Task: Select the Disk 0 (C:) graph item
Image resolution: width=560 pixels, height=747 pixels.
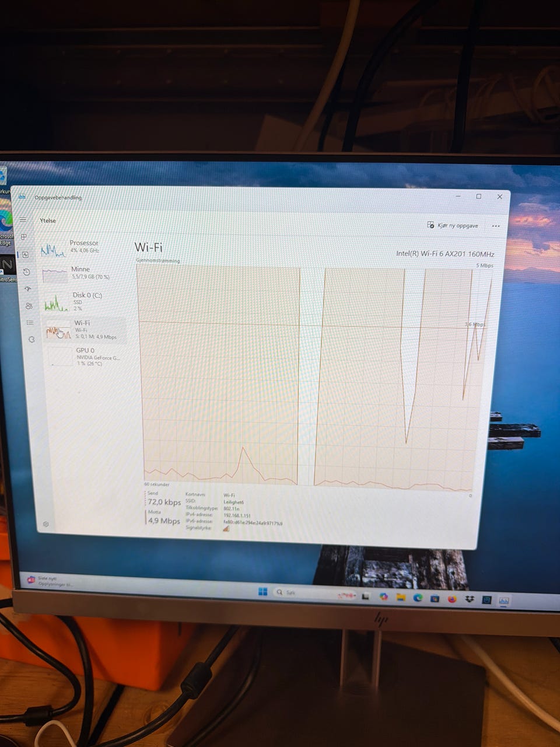Action: pos(83,301)
